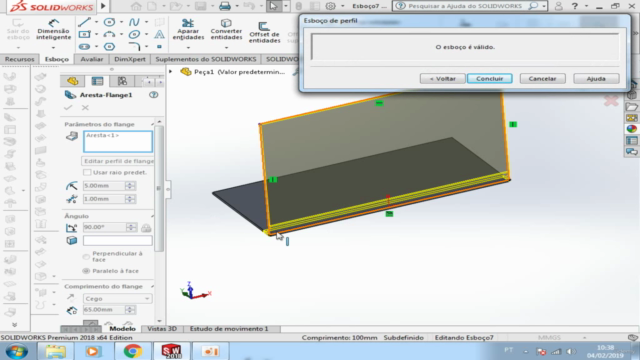The height and width of the screenshot is (360, 640).
Task: Click the Converter entidades tool
Action: point(226,29)
